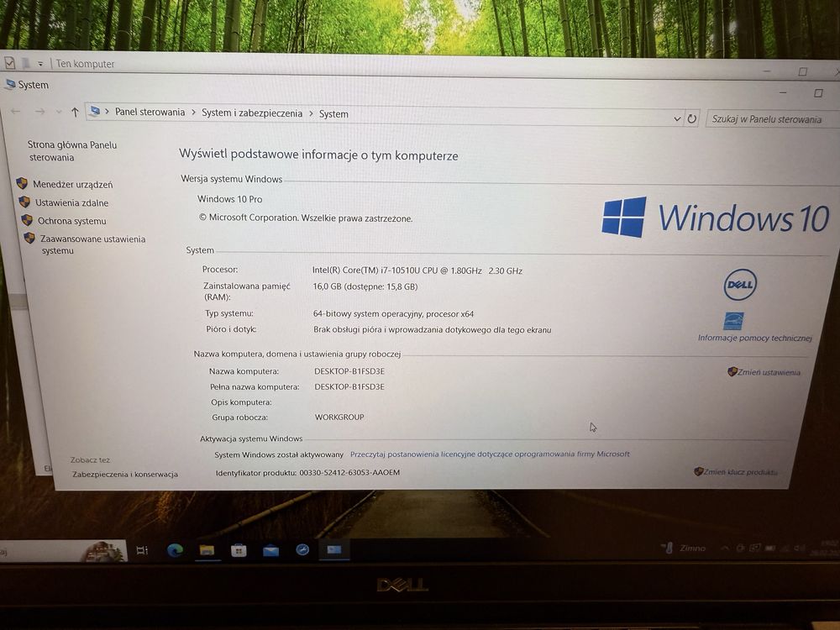Click the product ID 00330-52412-63053-AAOEM
840x630 pixels.
[x=349, y=472]
